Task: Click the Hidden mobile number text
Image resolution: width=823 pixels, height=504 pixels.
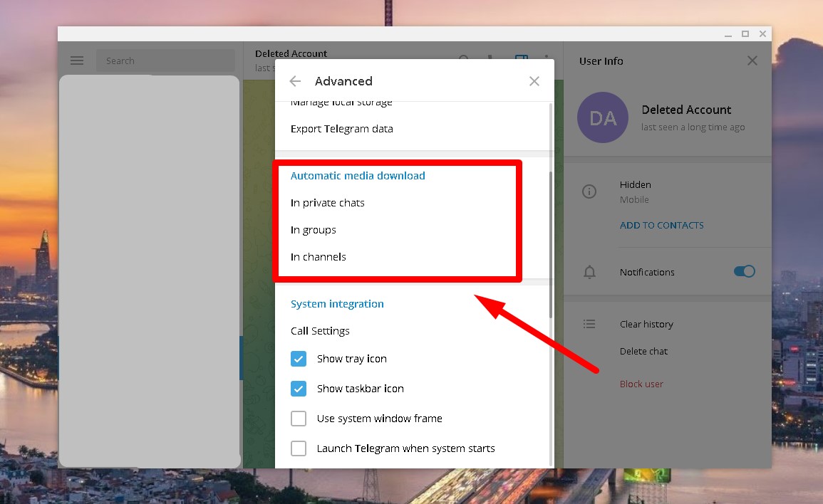Action: tap(635, 184)
